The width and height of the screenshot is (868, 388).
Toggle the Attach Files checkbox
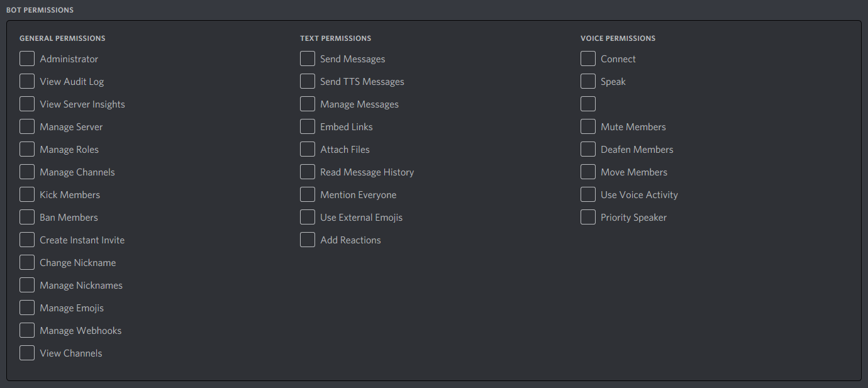point(308,148)
